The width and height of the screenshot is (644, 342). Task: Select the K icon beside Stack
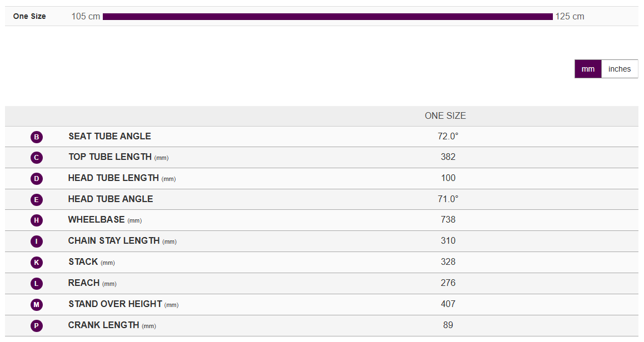[x=37, y=263]
